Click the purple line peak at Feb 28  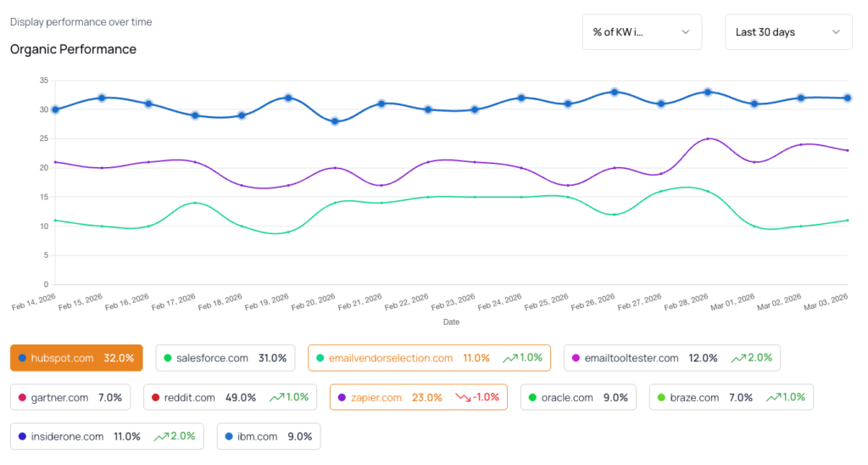tap(708, 138)
